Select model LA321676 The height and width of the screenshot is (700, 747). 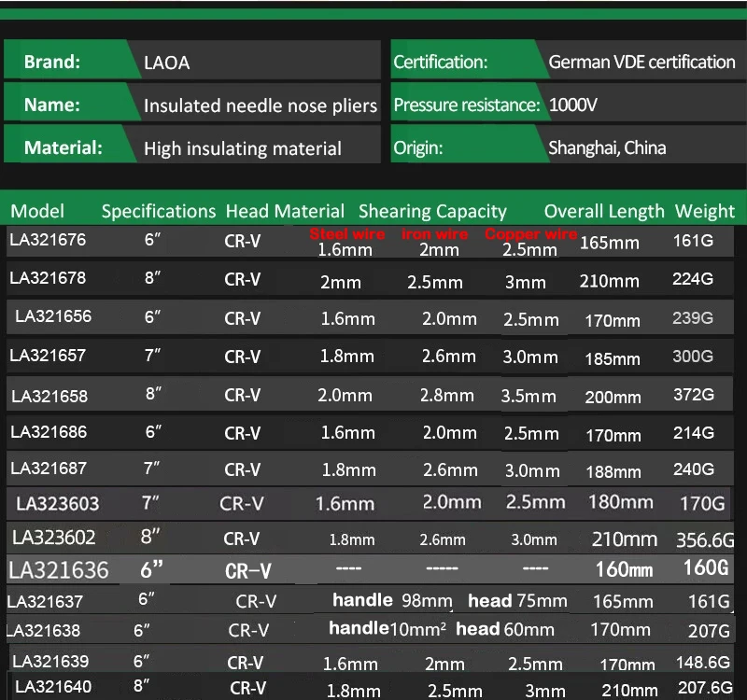tap(48, 240)
